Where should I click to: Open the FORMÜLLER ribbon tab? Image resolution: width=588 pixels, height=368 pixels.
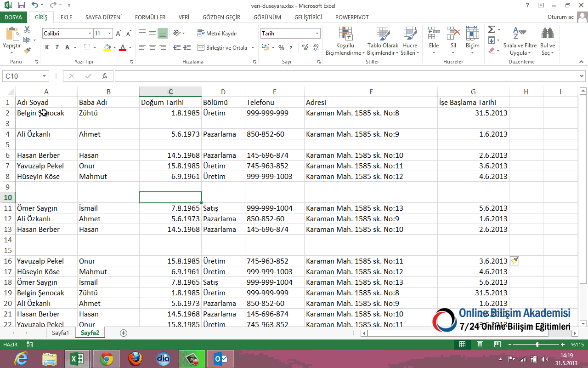pyautogui.click(x=150, y=17)
